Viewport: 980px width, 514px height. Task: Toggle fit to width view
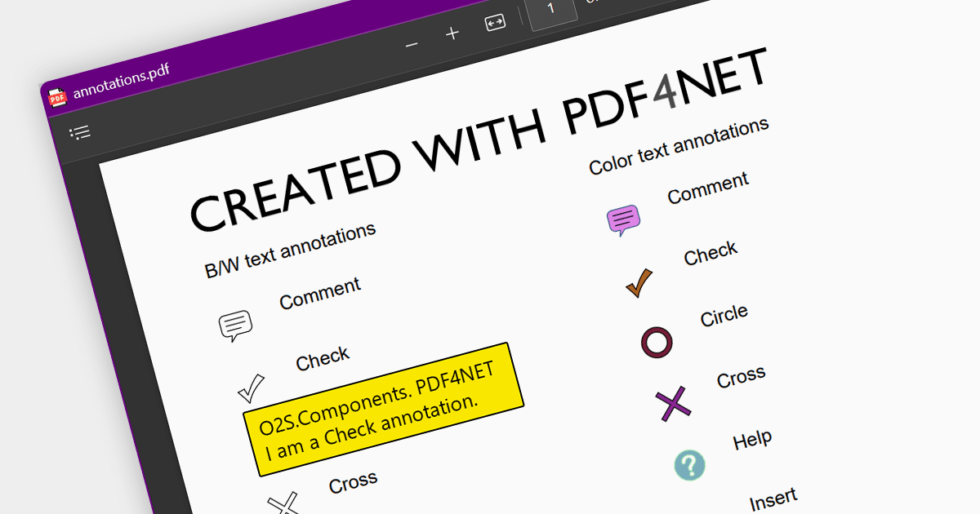tap(495, 23)
